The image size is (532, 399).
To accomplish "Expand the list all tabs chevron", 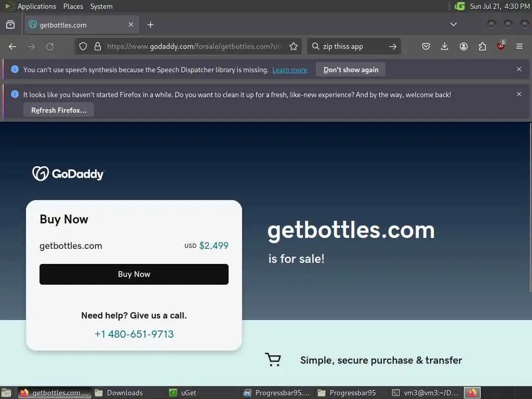I will coord(453,24).
